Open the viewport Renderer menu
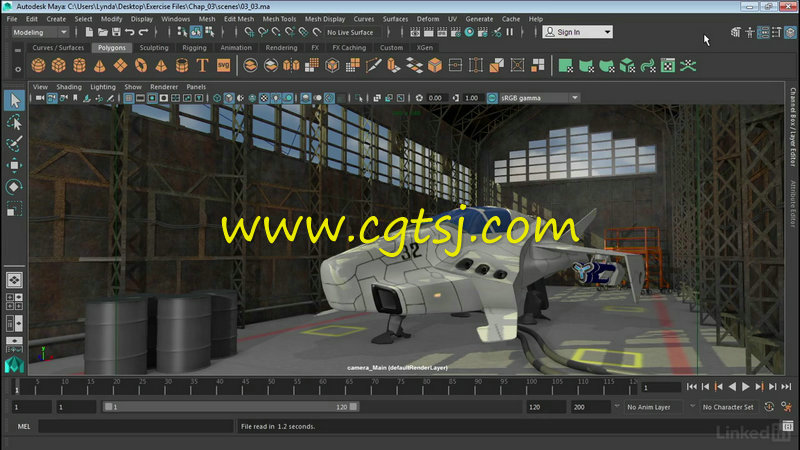The height and width of the screenshot is (450, 800). click(x=164, y=87)
